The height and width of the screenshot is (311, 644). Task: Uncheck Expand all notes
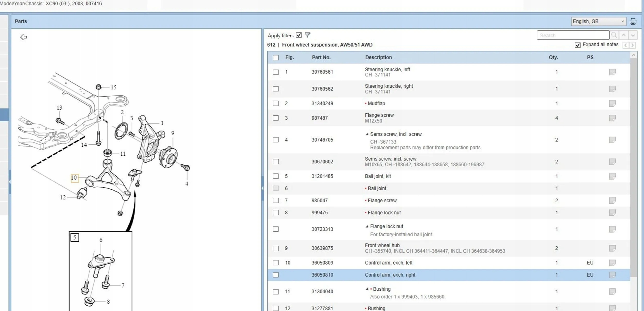pos(578,45)
